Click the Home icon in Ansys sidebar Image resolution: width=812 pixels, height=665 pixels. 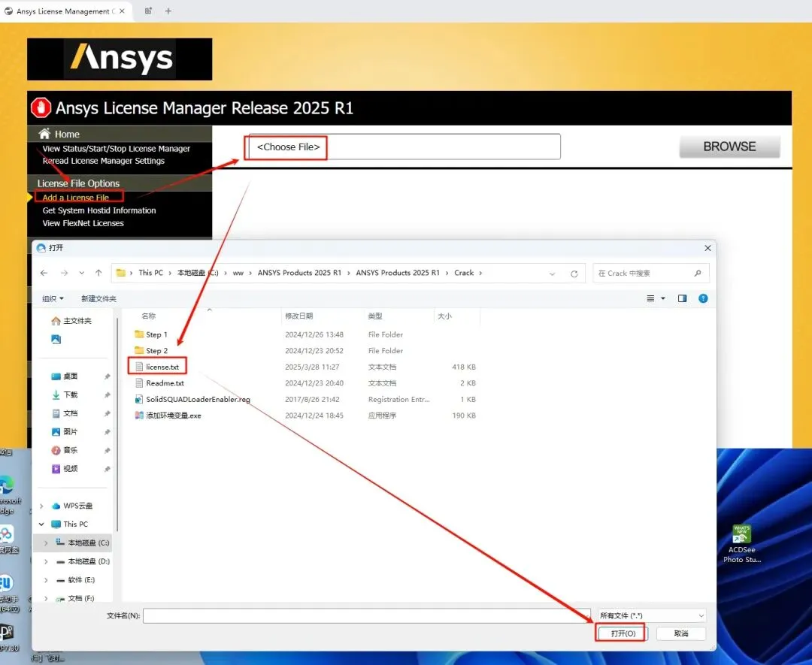tap(44, 134)
